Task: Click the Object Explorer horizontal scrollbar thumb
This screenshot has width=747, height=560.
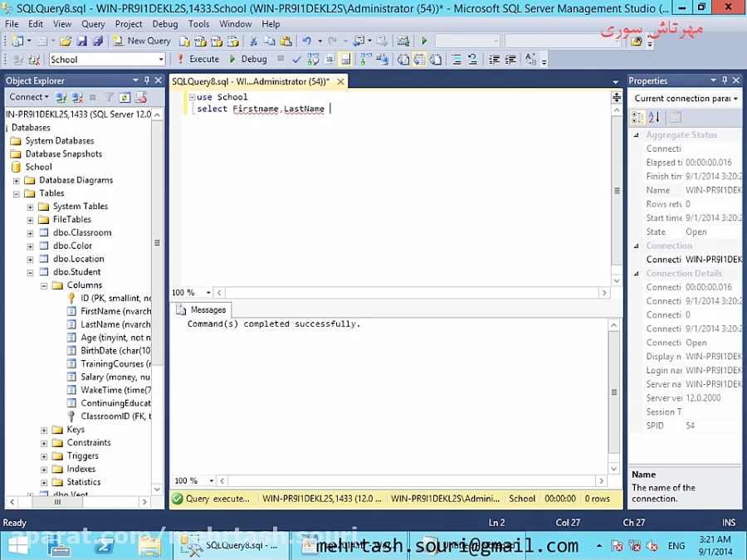Action: [x=57, y=502]
